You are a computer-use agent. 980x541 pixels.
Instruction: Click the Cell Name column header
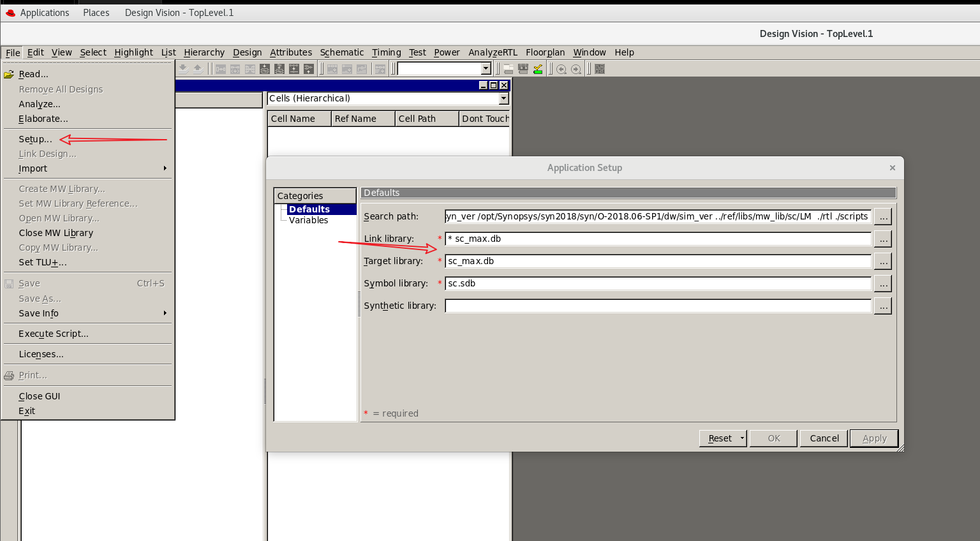(x=299, y=119)
